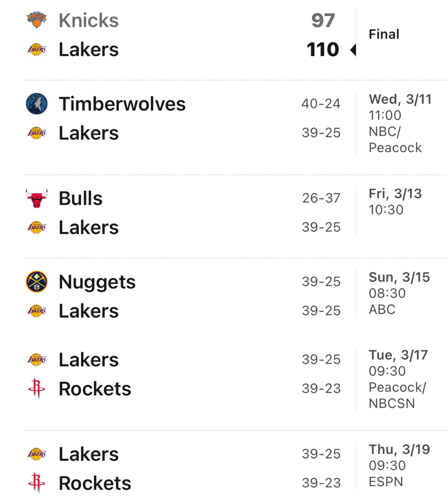
Task: Select the Nuggets team logo
Action: coord(37,282)
